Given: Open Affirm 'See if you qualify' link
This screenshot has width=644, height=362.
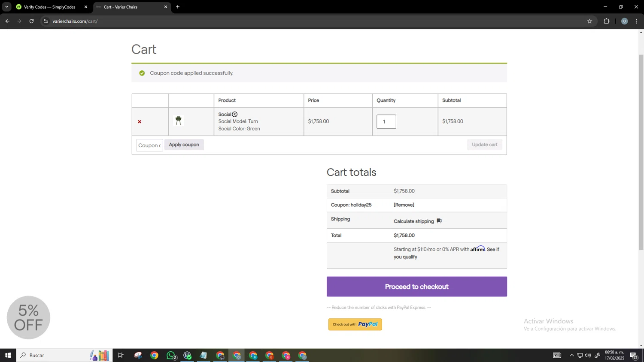Looking at the screenshot, I should (447, 253).
